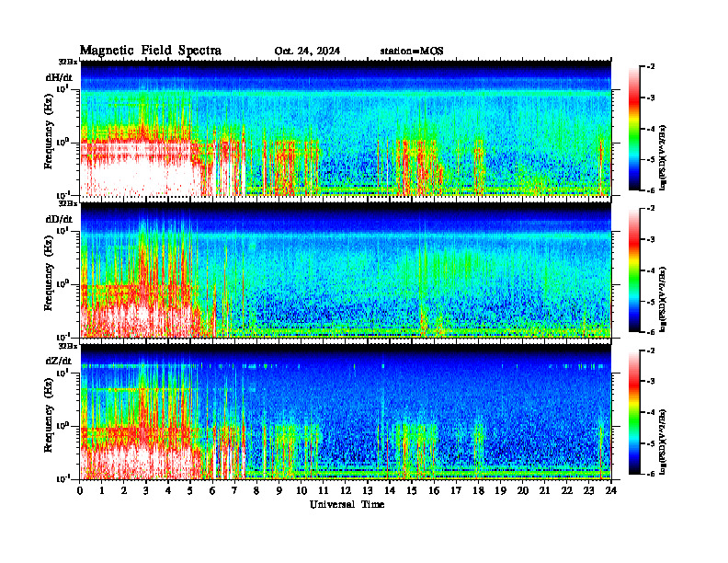Click the dD/dt panel label
728x563 pixels.
[59, 219]
